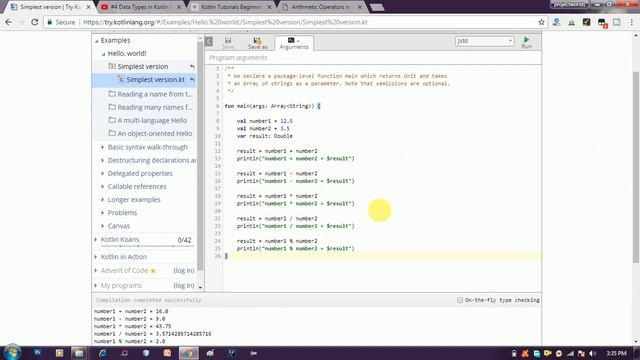Run the Kotlin program
This screenshot has width=640, height=360.
[527, 42]
